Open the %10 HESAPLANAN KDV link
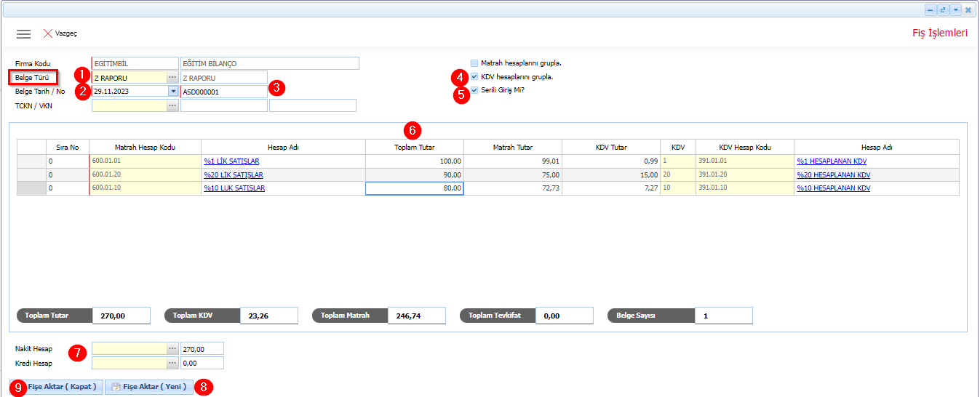Image resolution: width=980 pixels, height=397 pixels. pyautogui.click(x=834, y=188)
